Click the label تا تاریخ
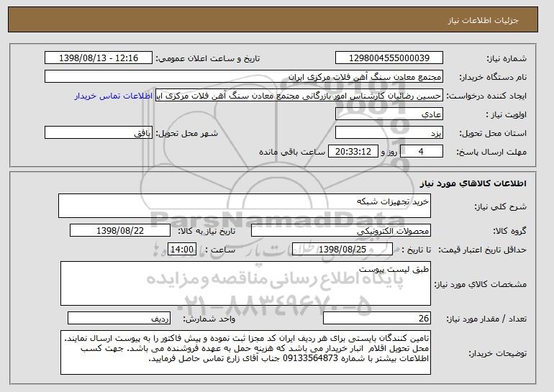The height and width of the screenshot is (392, 554). click(x=417, y=250)
